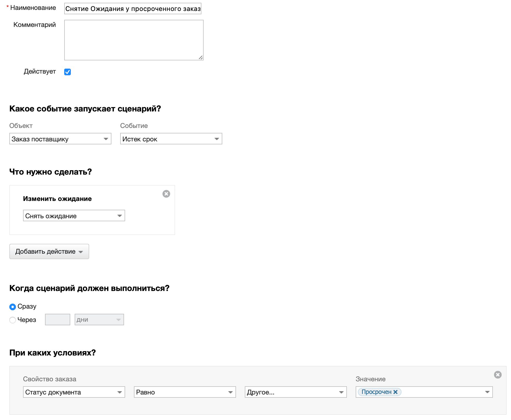Delete the order property condition row
Viewport: 511px width, 420px height.
click(x=498, y=375)
